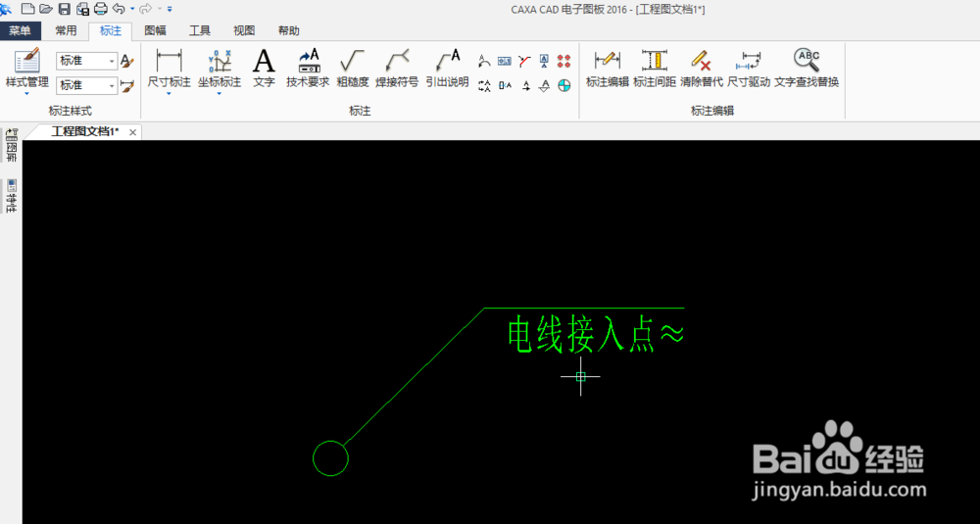Switch to the 常用 ribbon tab

[x=66, y=30]
